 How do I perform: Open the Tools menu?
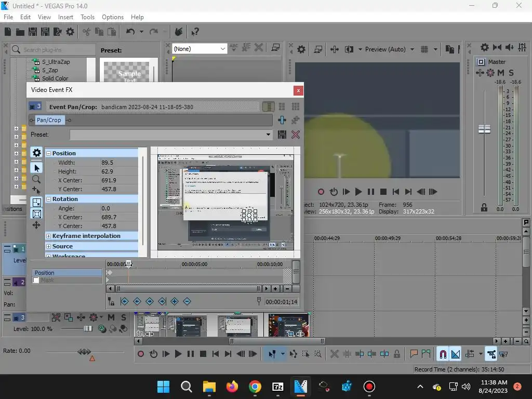(x=87, y=17)
